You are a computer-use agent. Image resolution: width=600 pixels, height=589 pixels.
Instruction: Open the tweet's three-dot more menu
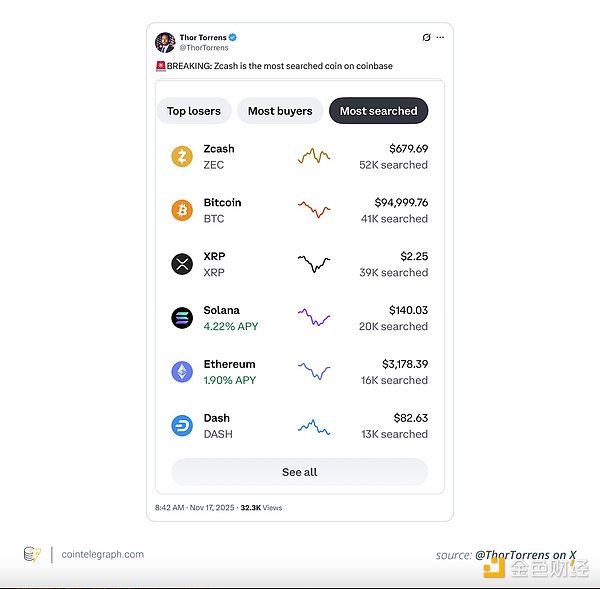(x=440, y=37)
